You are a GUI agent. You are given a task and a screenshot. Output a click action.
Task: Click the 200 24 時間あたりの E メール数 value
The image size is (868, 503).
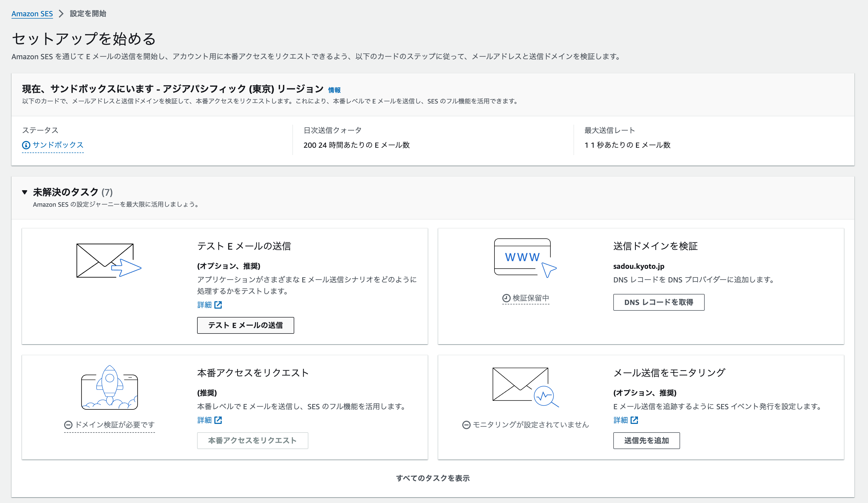pos(357,145)
